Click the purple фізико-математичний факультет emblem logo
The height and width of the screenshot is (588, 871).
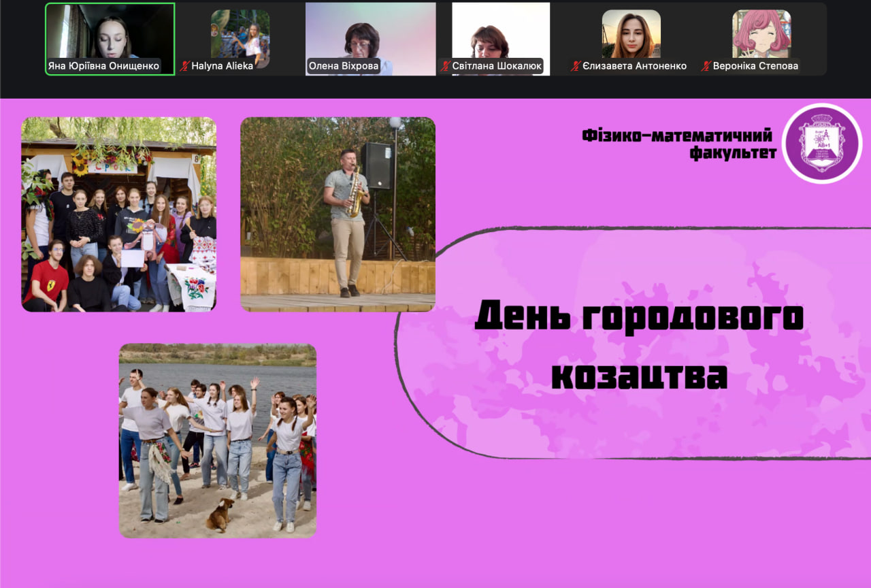pyautogui.click(x=822, y=144)
